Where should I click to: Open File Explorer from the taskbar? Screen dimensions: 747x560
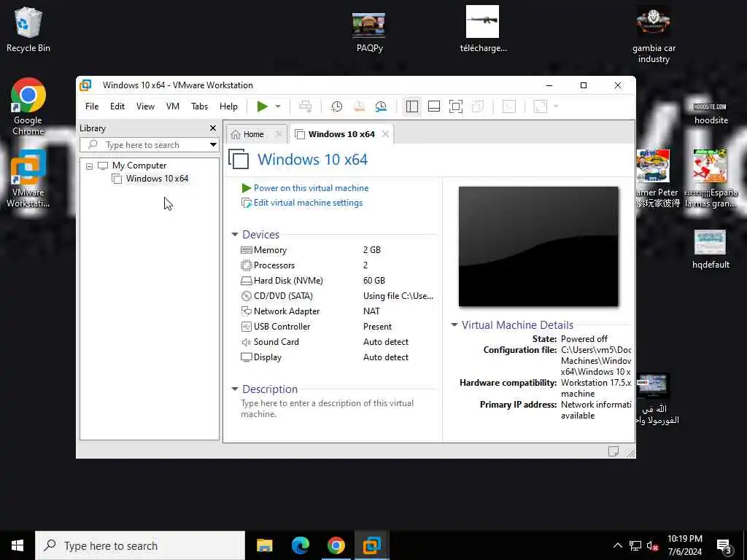(x=264, y=545)
